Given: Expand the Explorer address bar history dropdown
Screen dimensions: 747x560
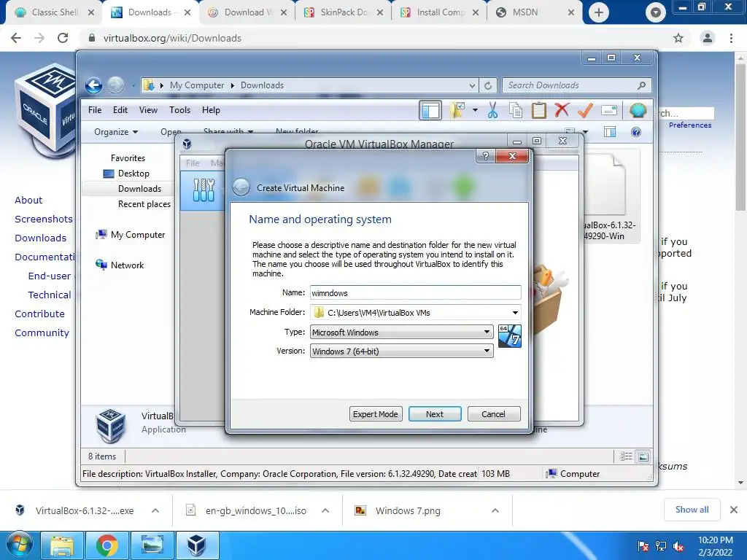Looking at the screenshot, I should 472,86.
